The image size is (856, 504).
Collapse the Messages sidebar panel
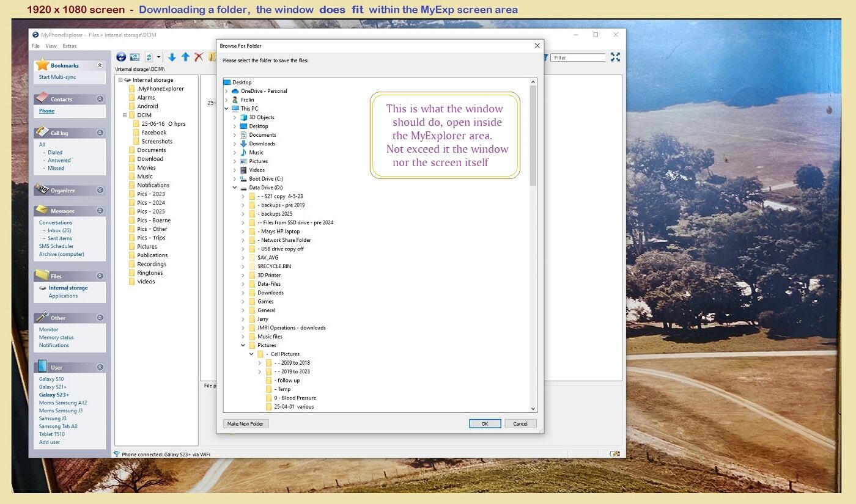pyautogui.click(x=100, y=211)
